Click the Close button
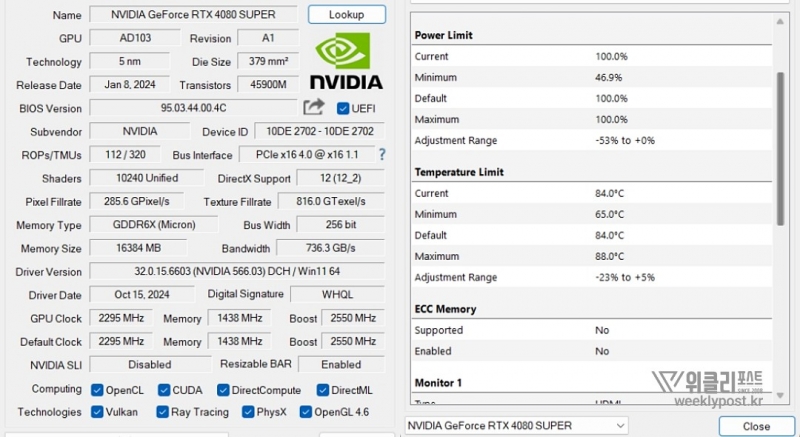The width and height of the screenshot is (800, 437). [756, 426]
